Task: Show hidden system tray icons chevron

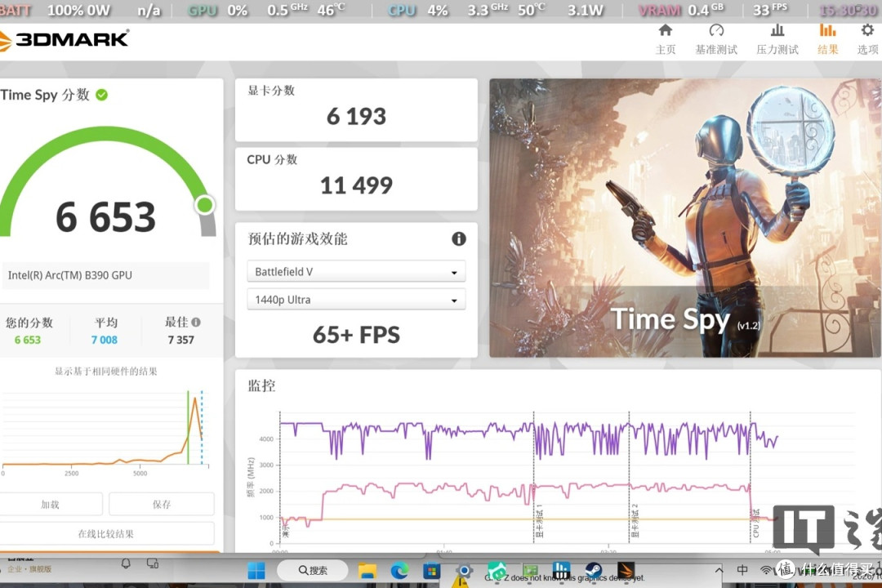Action: 719,570
